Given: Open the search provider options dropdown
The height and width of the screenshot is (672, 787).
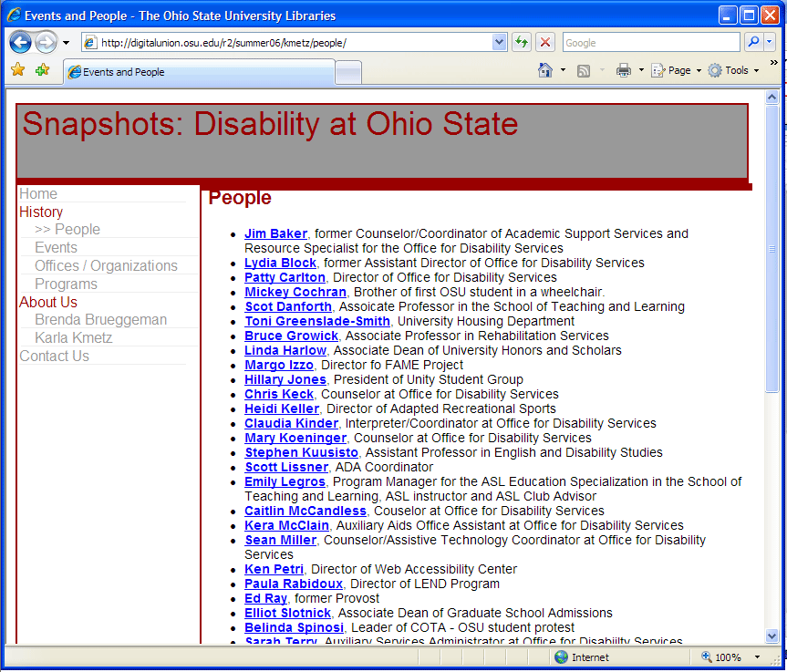Looking at the screenshot, I should 769,42.
